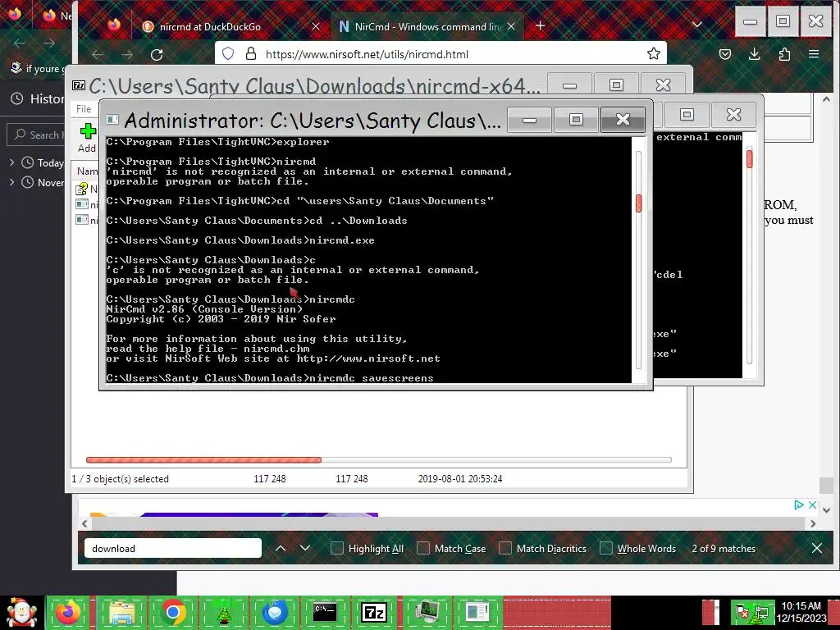This screenshot has height=630, width=840.
Task: Click the History clock header icon
Action: click(x=17, y=98)
